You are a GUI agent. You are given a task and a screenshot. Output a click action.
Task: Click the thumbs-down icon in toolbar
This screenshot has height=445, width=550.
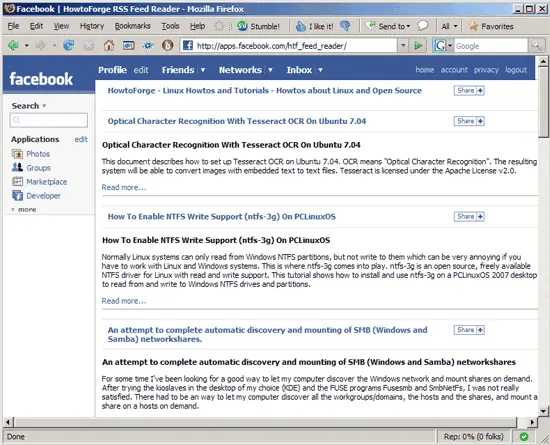coord(345,26)
